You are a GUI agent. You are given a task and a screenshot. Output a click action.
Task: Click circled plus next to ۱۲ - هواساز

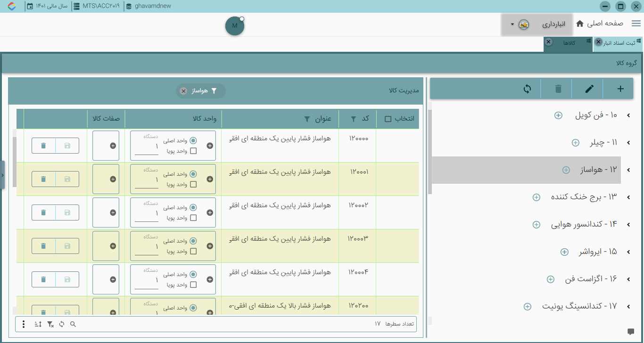click(x=566, y=170)
